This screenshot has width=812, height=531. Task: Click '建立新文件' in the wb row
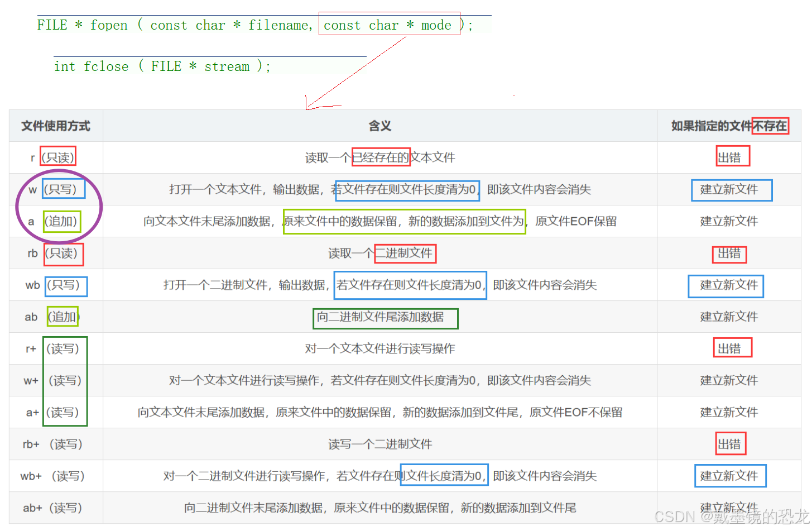pyautogui.click(x=729, y=285)
